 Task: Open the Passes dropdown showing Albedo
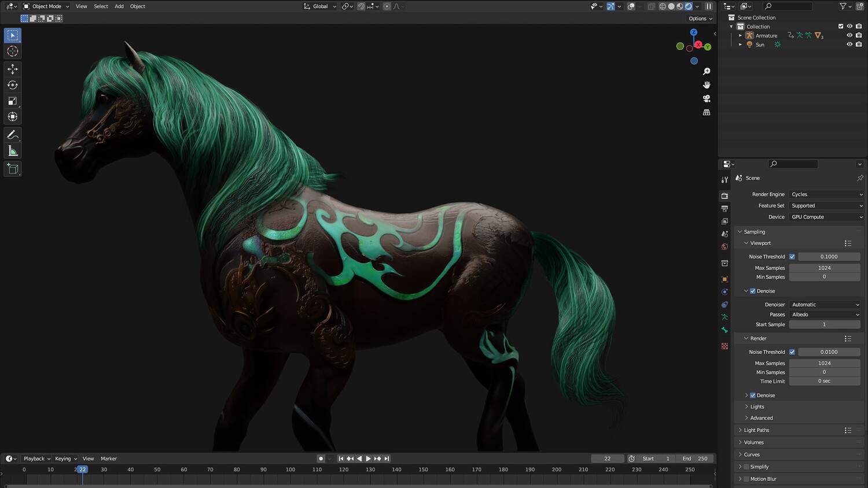point(825,315)
